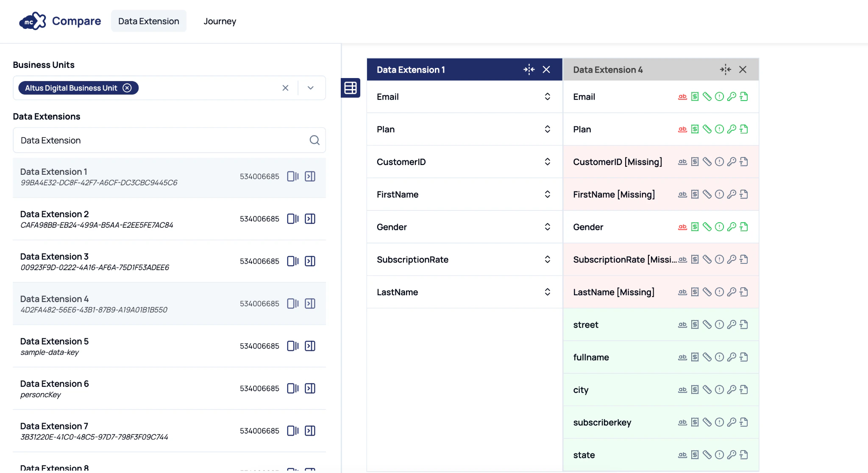Toggle the compare column icon for Data Extension 6
This screenshot has width=868, height=473.
coord(293,388)
